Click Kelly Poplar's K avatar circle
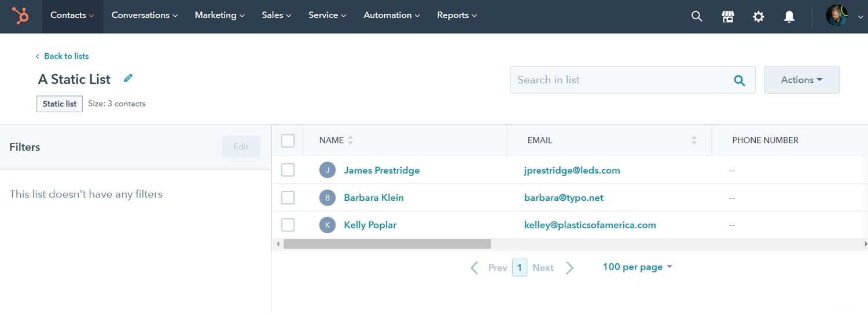 pos(328,224)
